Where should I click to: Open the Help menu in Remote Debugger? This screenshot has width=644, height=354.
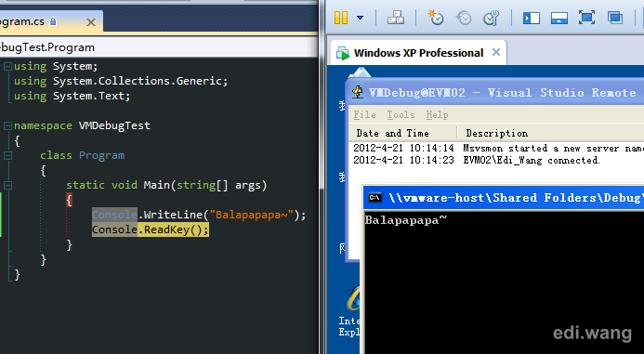pos(437,114)
